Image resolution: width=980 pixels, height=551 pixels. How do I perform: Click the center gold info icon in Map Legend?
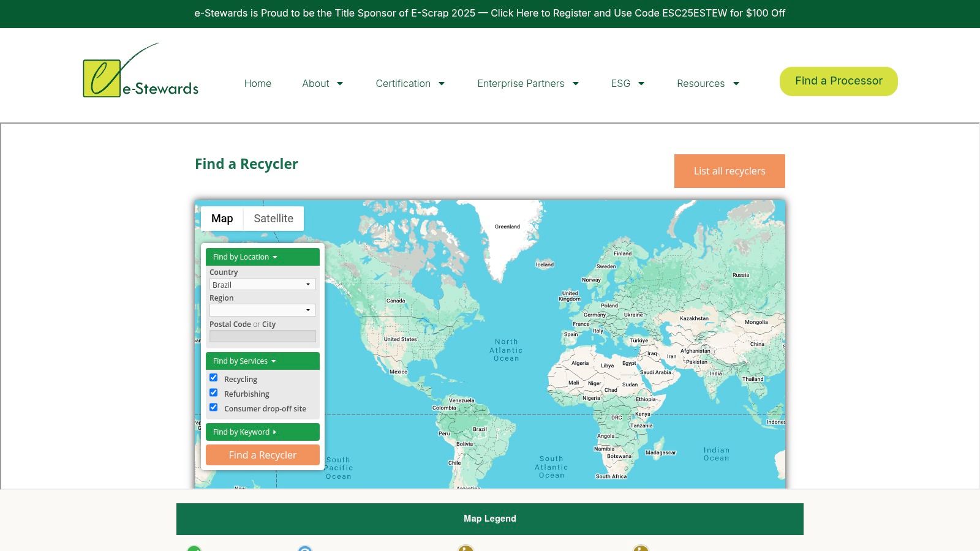coord(465,549)
